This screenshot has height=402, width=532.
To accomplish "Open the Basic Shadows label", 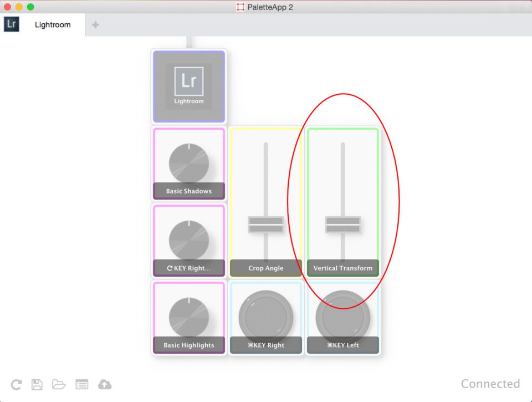I will (189, 191).
